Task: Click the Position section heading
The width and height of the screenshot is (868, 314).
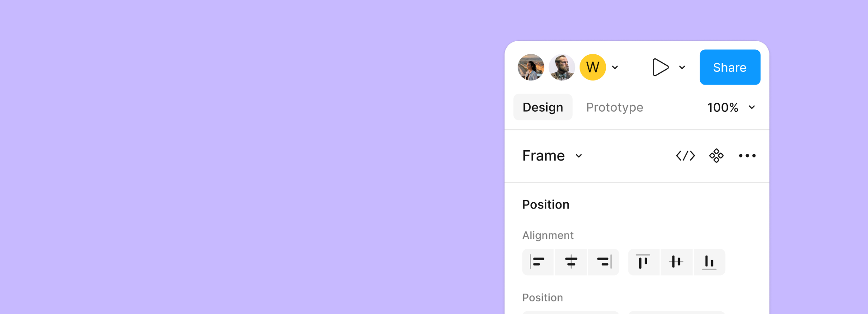Action: tap(546, 204)
